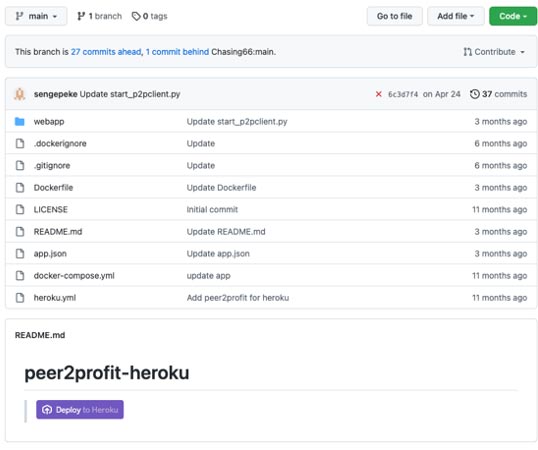Open the webapp folder
Image resolution: width=538 pixels, height=450 pixels.
(49, 121)
